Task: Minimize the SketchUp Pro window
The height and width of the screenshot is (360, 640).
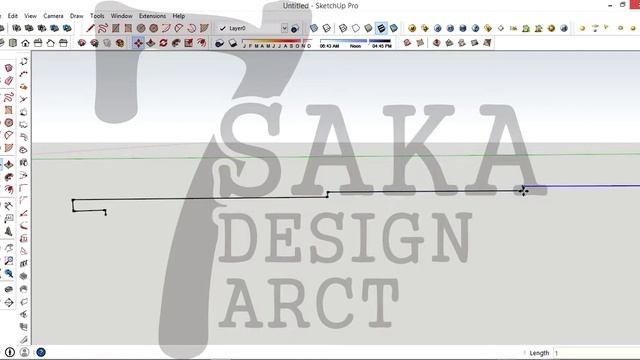Action: pos(610,5)
